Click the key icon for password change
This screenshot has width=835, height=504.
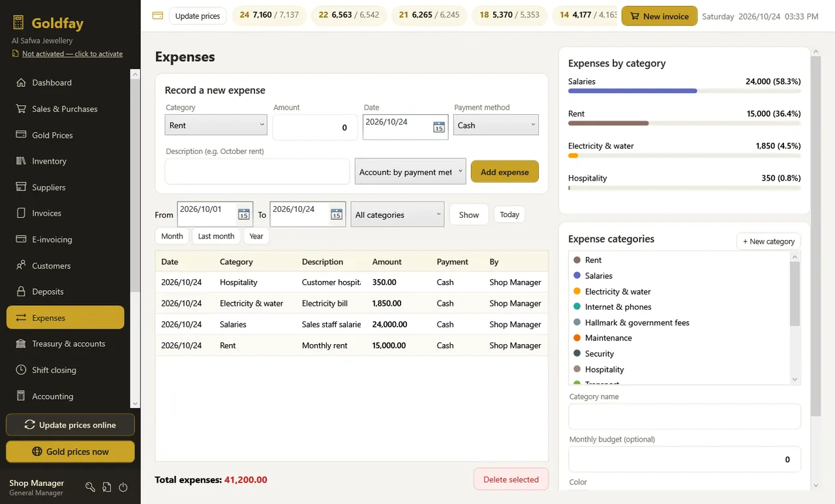point(91,487)
